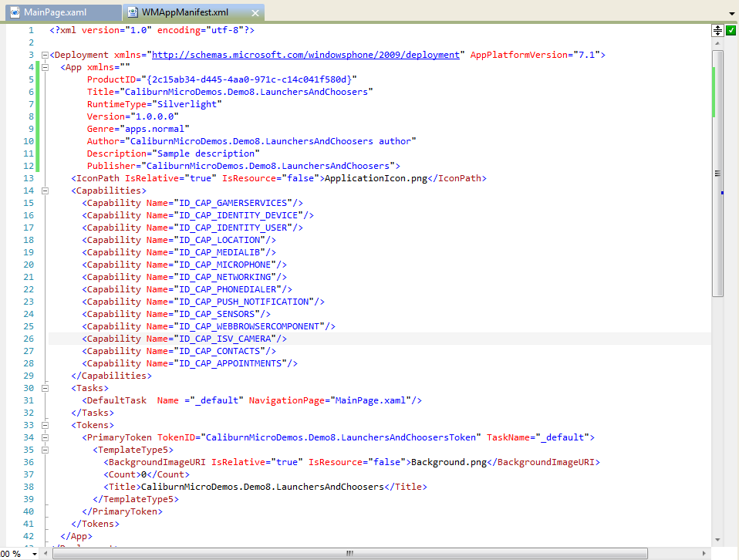
Task: Click the ID_CAP_IDENTITY_DEVICE capability
Action: [198, 215]
